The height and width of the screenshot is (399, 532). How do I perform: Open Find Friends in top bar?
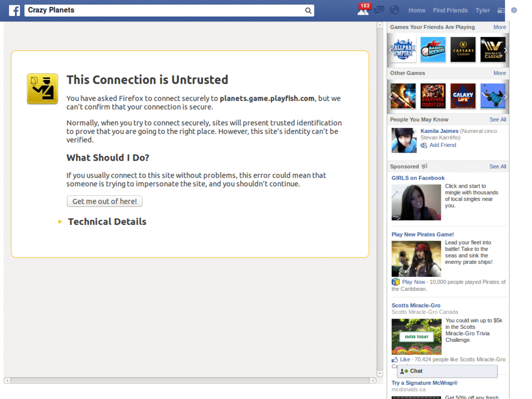pyautogui.click(x=450, y=10)
